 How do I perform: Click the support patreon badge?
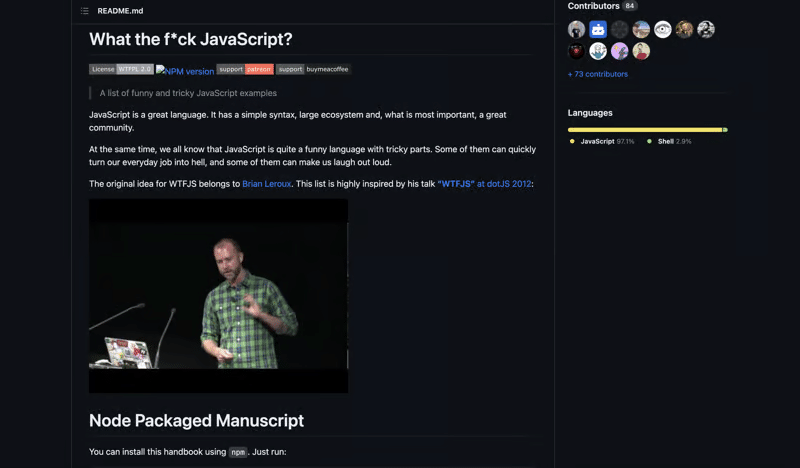(245, 70)
